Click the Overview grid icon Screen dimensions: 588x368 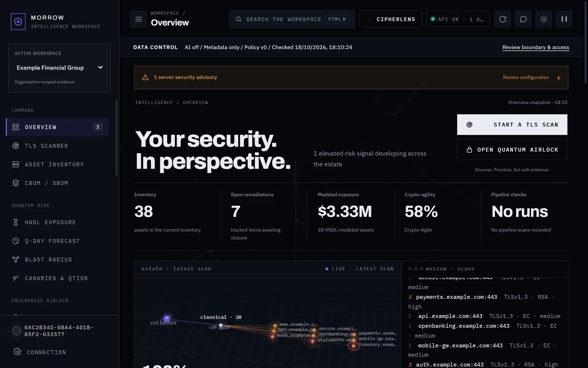[15, 127]
